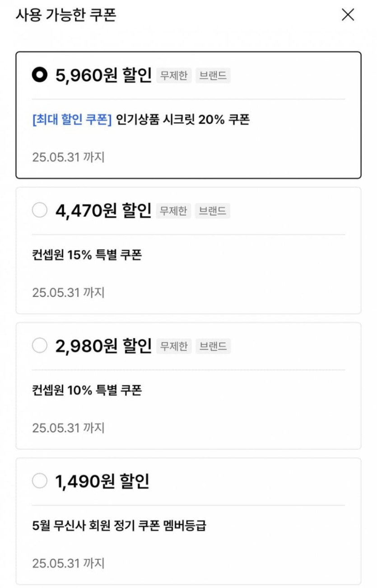Select the 1,490원 discount radio button

click(40, 481)
